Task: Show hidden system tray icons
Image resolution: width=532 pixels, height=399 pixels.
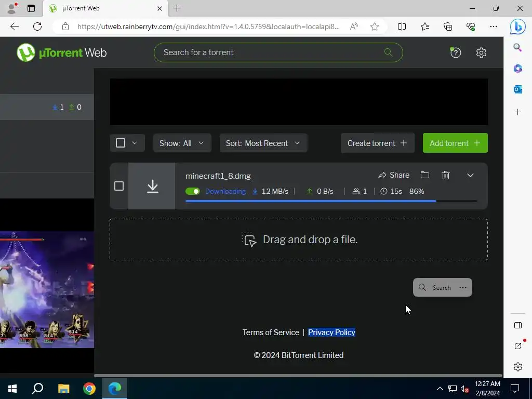Action: (x=440, y=389)
